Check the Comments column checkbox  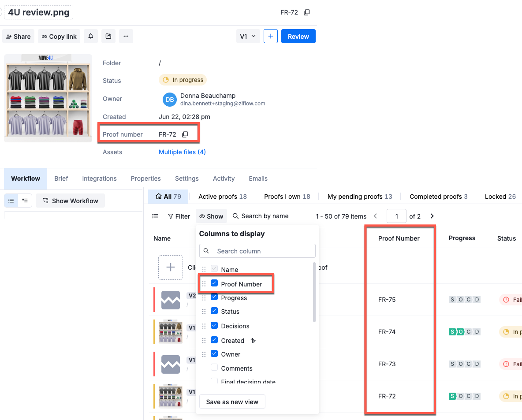[x=214, y=368]
